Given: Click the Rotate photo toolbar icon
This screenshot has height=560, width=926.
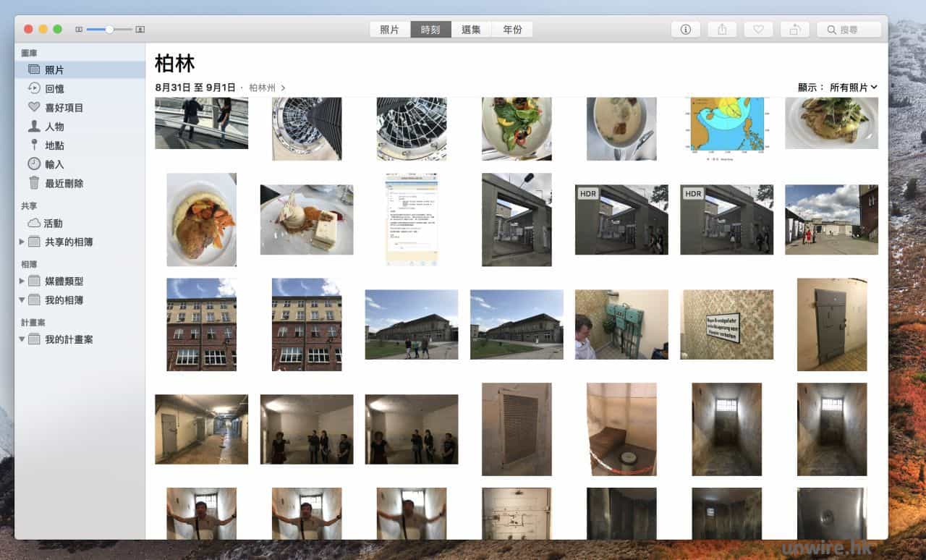Looking at the screenshot, I should click(794, 30).
